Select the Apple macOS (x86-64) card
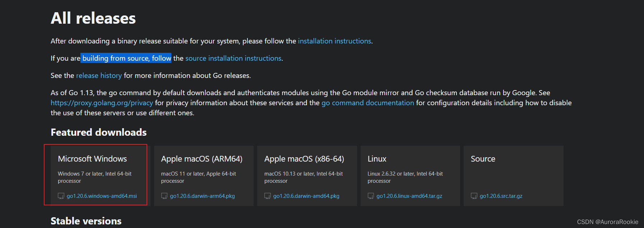Image resolution: width=644 pixels, height=228 pixels. (x=307, y=176)
